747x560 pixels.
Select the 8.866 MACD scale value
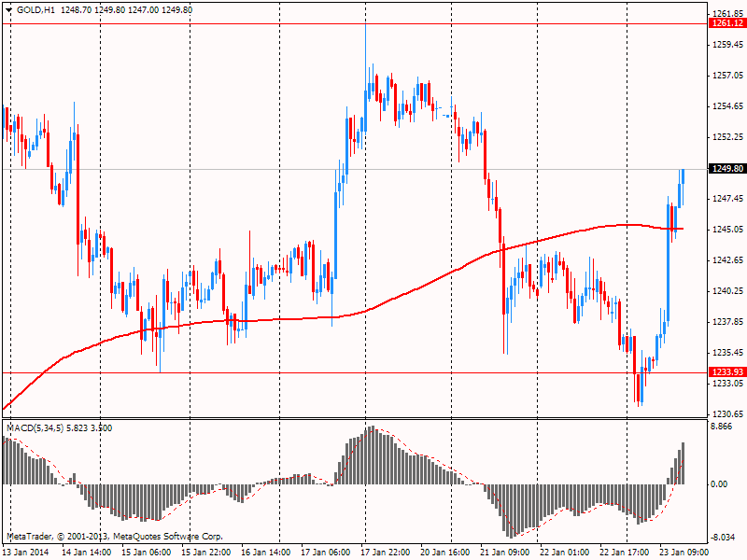(721, 427)
